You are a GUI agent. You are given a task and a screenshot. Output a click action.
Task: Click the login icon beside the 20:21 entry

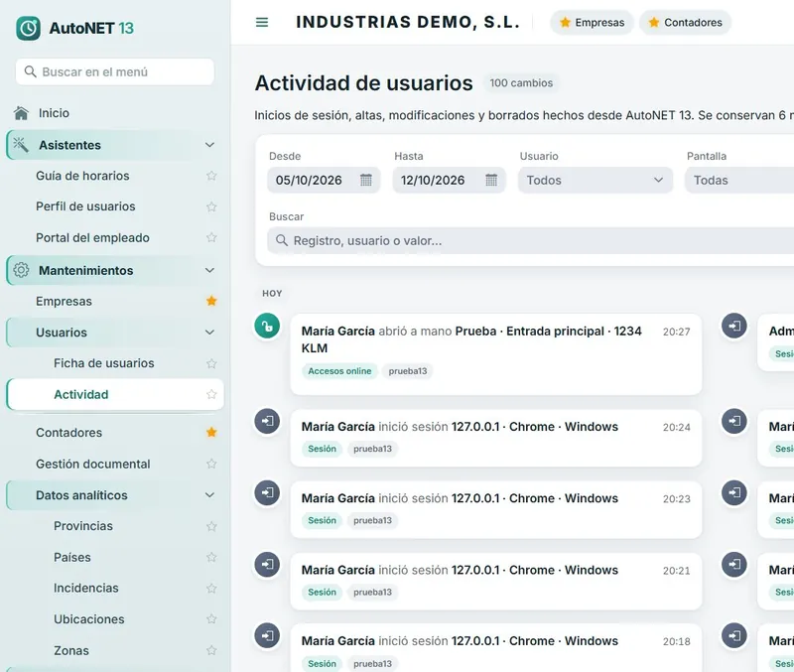coord(267,564)
